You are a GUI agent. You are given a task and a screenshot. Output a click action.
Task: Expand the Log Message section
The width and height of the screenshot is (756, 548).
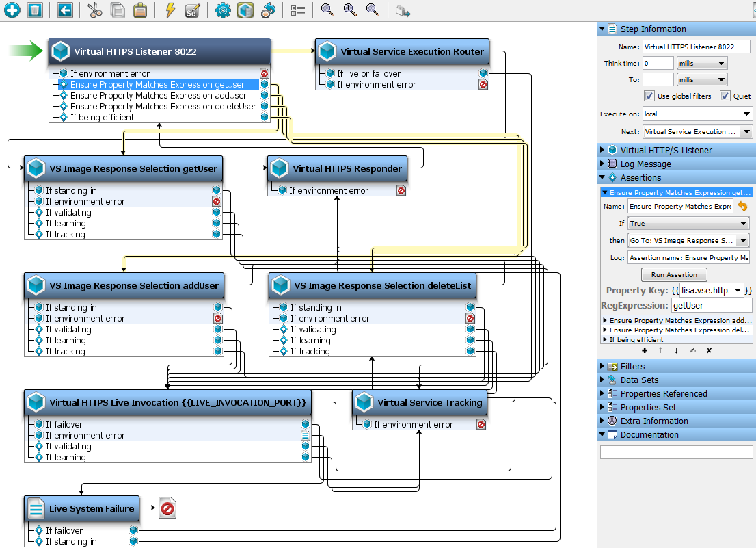pos(645,164)
